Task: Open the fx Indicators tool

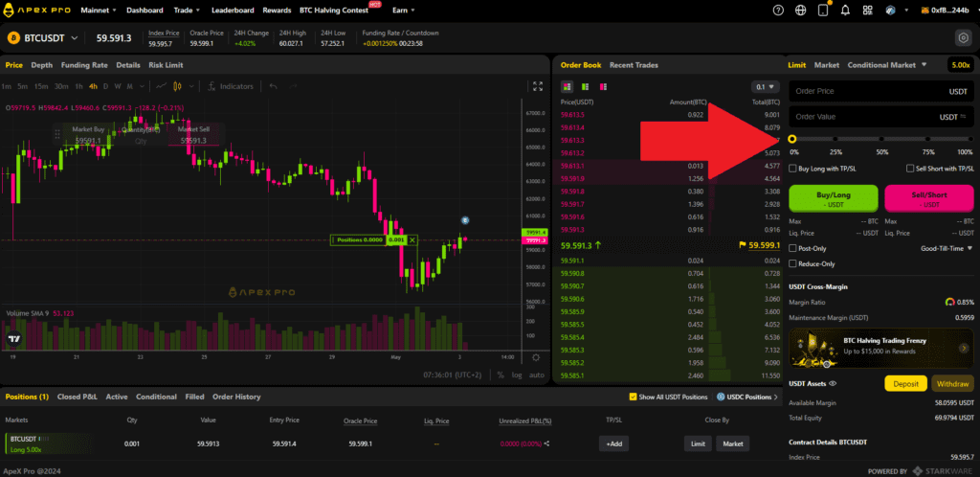Action: tap(232, 86)
